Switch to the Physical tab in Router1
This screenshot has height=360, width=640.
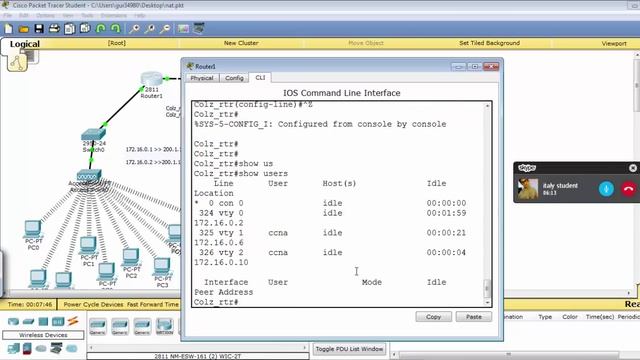[x=202, y=78]
